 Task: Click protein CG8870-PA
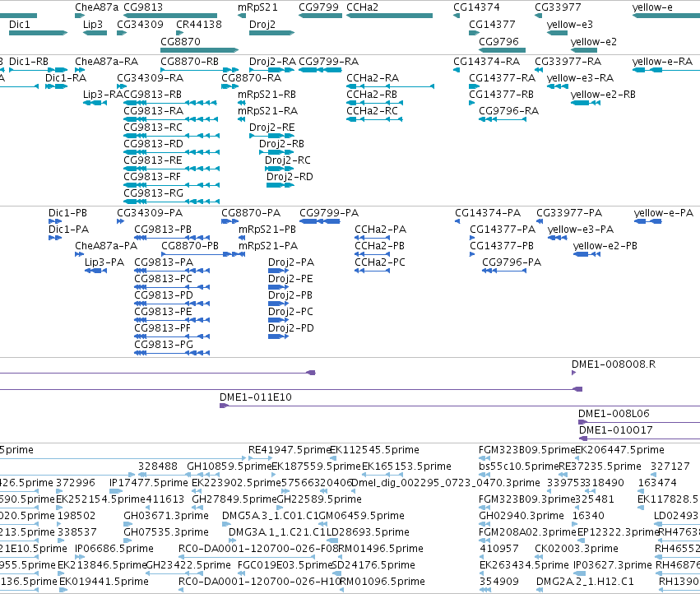tap(251, 212)
